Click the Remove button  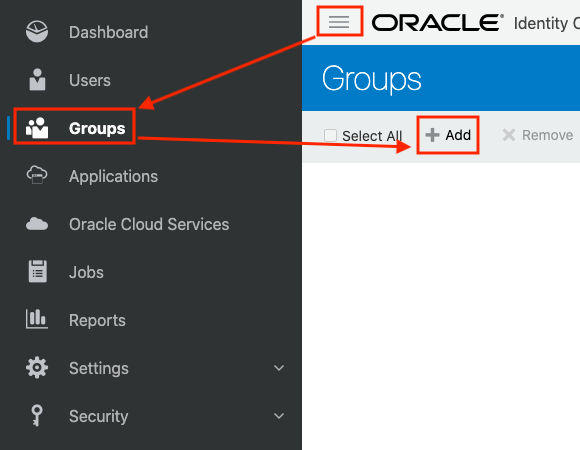click(x=537, y=135)
